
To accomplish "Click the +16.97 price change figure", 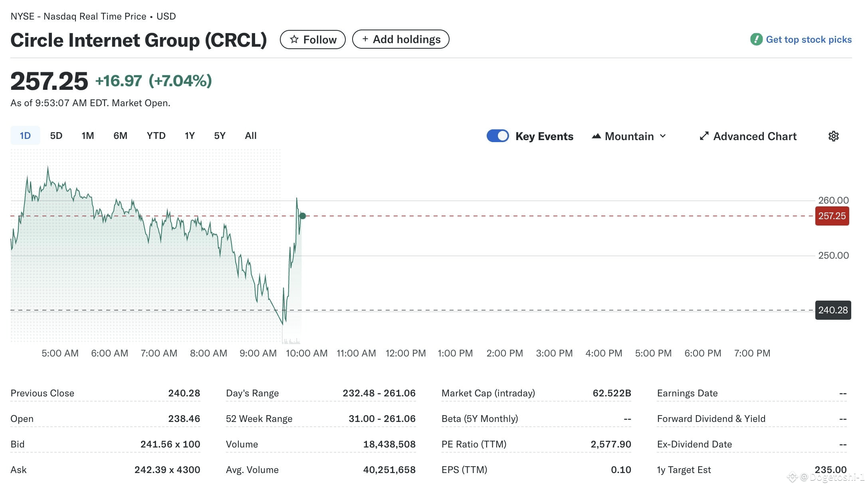I will point(119,81).
